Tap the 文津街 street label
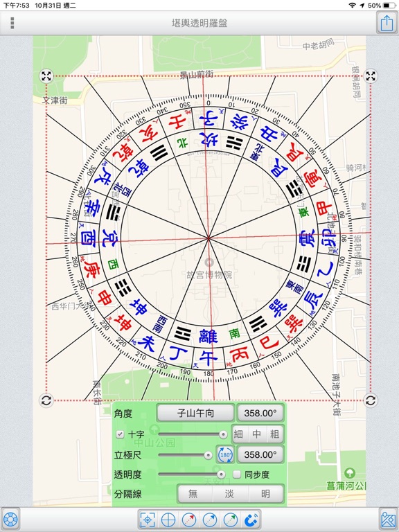This screenshot has width=399, height=532. pyautogui.click(x=55, y=100)
